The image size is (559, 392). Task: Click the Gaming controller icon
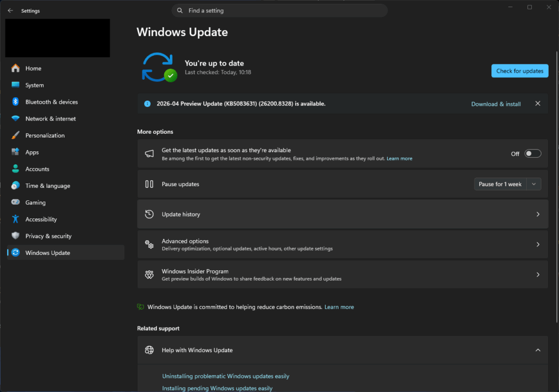[x=15, y=202]
